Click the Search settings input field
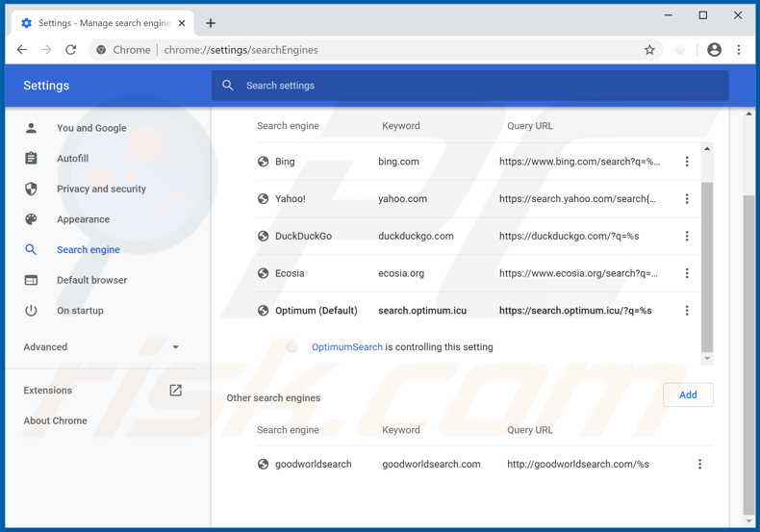Viewport: 760px width, 532px height. coord(469,86)
